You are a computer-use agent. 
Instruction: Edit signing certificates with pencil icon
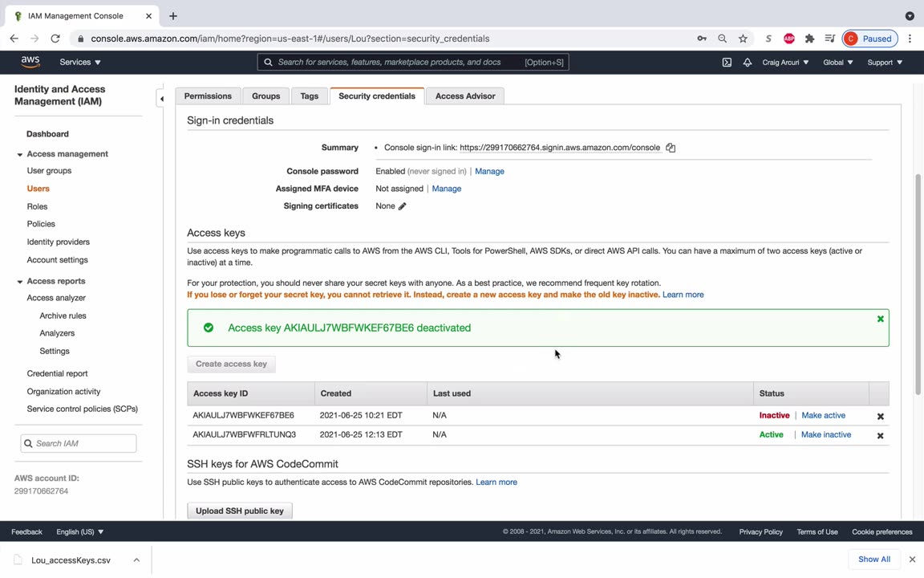tap(402, 206)
